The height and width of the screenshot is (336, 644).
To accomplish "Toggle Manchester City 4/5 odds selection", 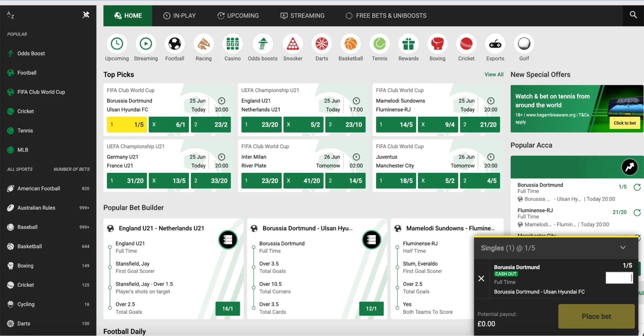I will point(480,181).
